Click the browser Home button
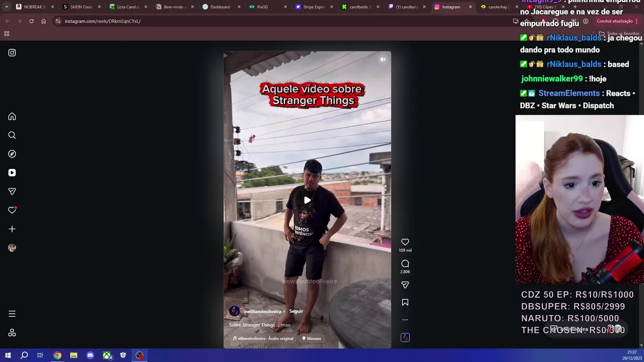The image size is (644, 362). pos(43,21)
